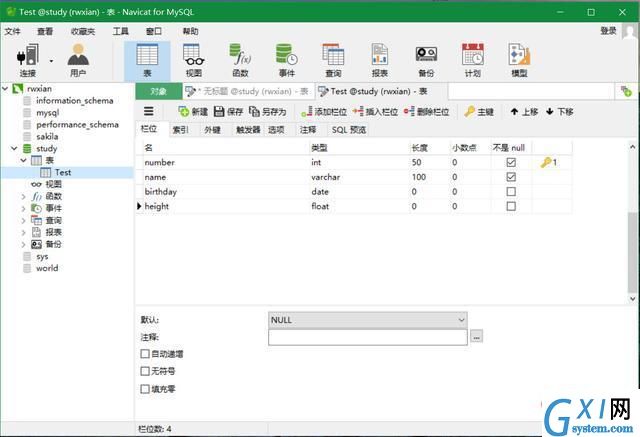Open the 默认 NULL dropdown
Image resolution: width=640 pixels, height=437 pixels.
(367, 320)
